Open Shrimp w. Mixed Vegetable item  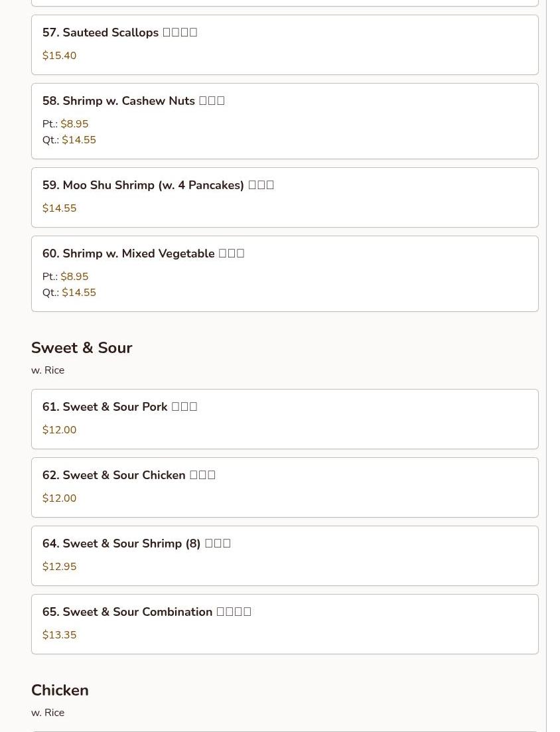click(143, 254)
